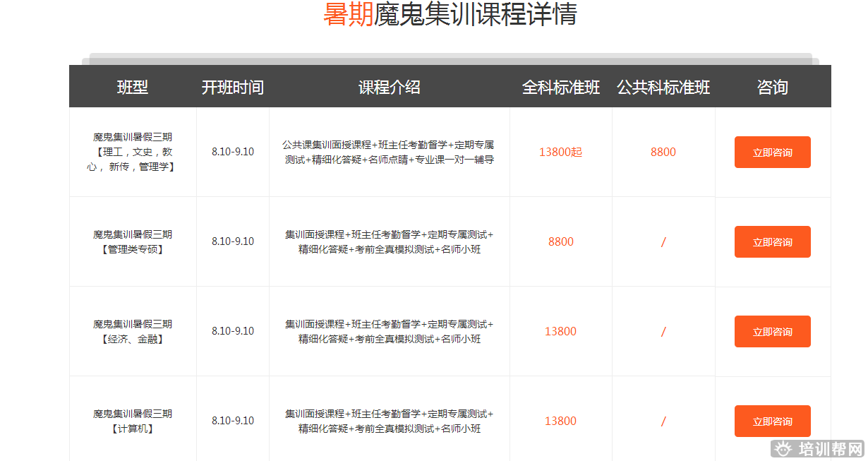
Task: Select the 魔鬼集训暑假三期【管理类专硕】 class name
Action: [x=133, y=241]
